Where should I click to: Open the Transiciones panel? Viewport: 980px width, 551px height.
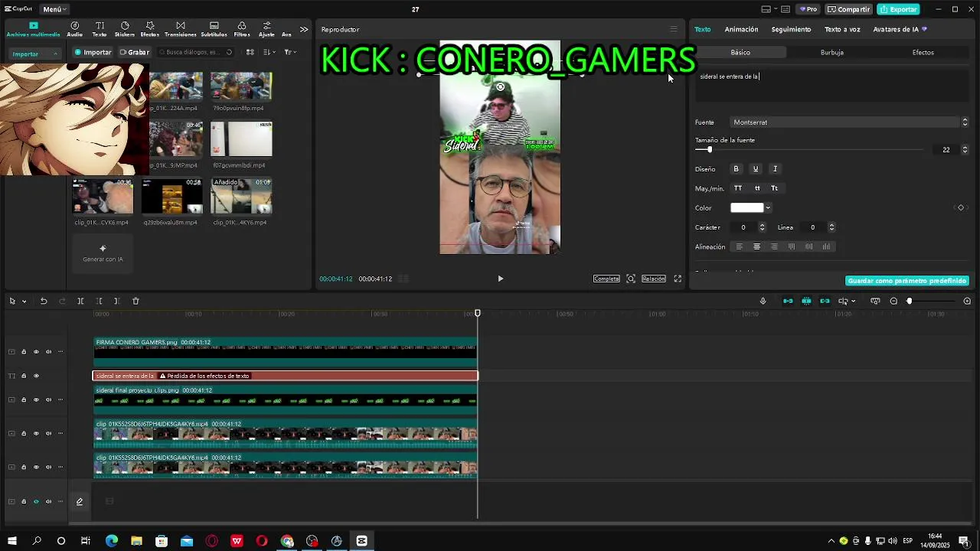[181, 29]
